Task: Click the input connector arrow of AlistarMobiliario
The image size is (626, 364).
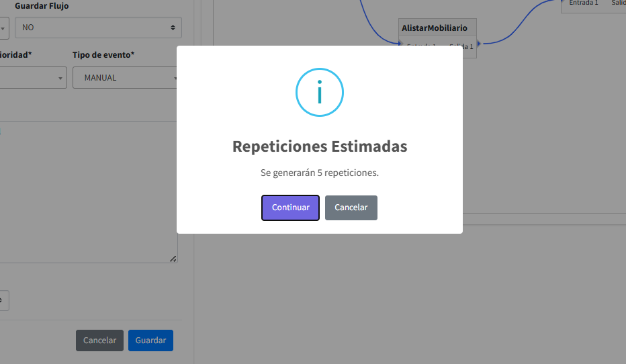Action: [400, 44]
